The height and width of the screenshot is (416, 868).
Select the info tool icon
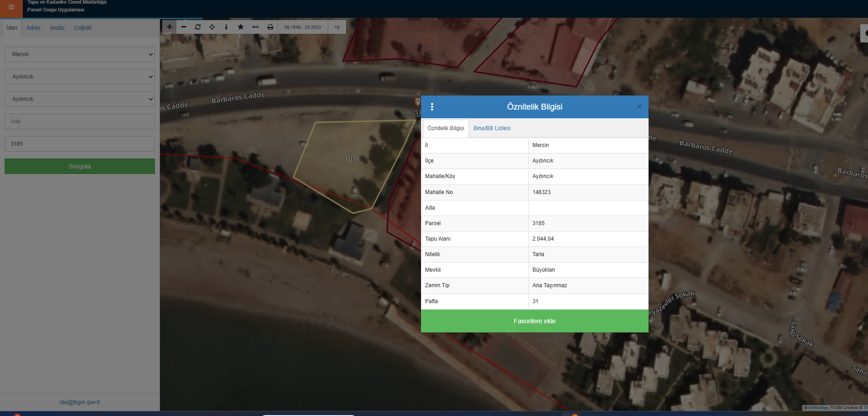click(x=226, y=27)
